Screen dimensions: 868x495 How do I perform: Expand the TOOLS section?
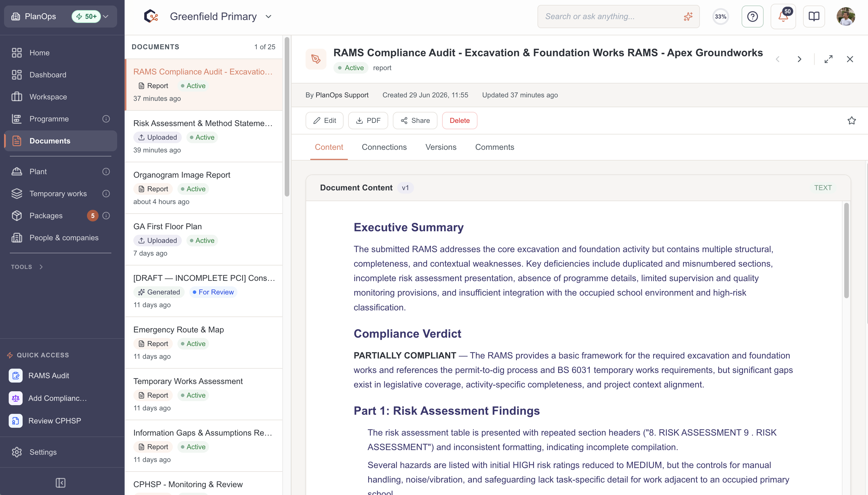point(27,267)
